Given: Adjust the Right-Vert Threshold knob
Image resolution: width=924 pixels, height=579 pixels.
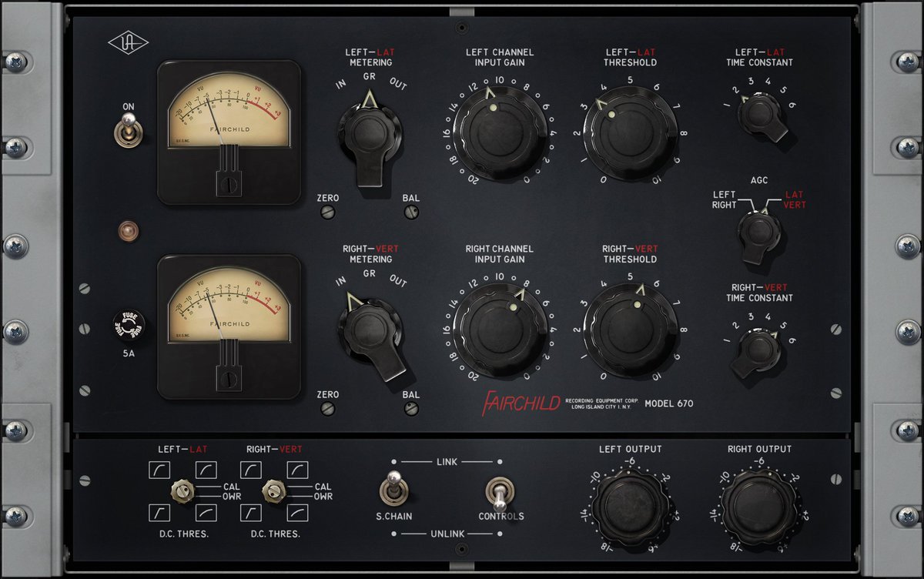Looking at the screenshot, I should coord(630,329).
